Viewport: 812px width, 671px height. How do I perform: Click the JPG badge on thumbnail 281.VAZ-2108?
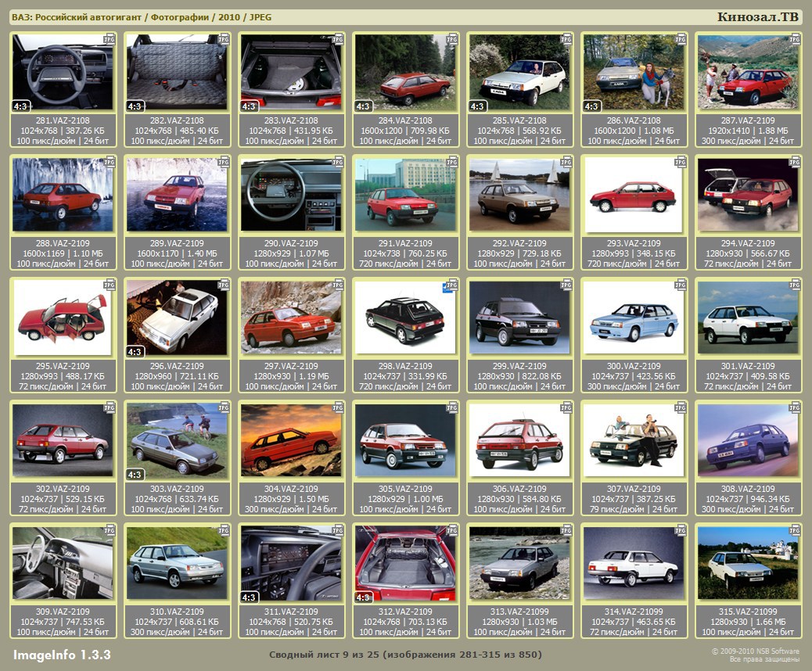(110, 38)
